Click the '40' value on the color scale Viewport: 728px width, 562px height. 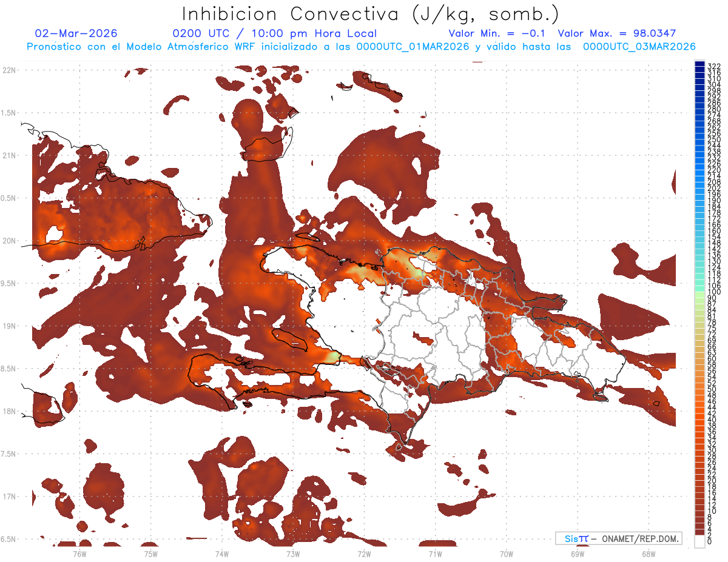point(712,420)
